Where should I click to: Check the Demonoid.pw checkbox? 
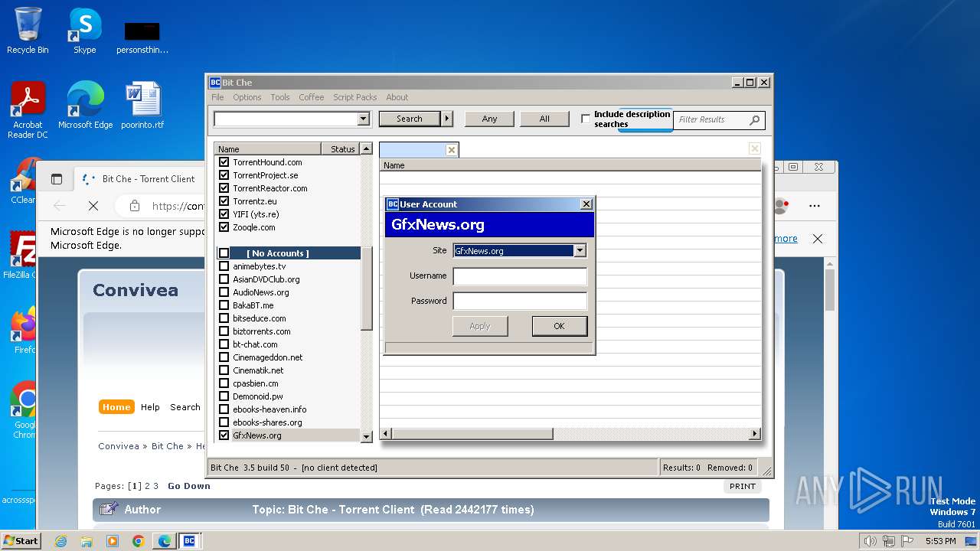pos(224,396)
